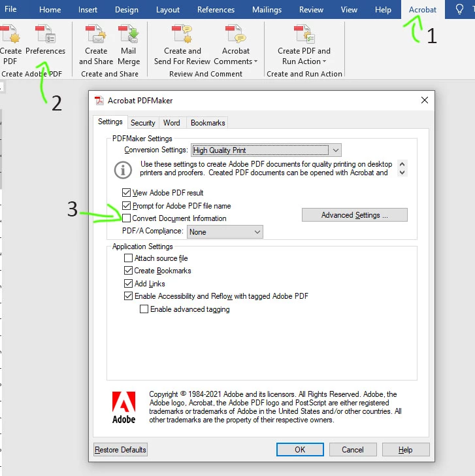Viewport: 475px width, 476px height.
Task: Open the Bookmarks tab
Action: [x=208, y=123]
